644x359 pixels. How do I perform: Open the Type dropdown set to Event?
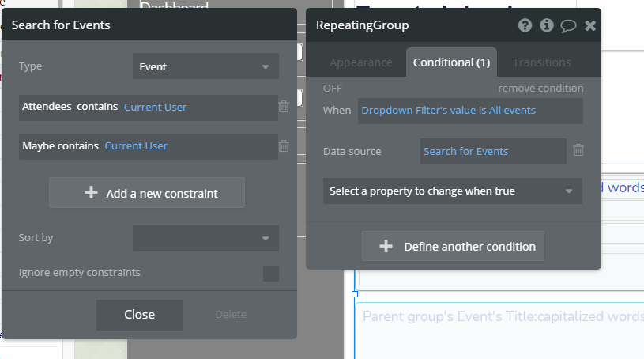[205, 66]
